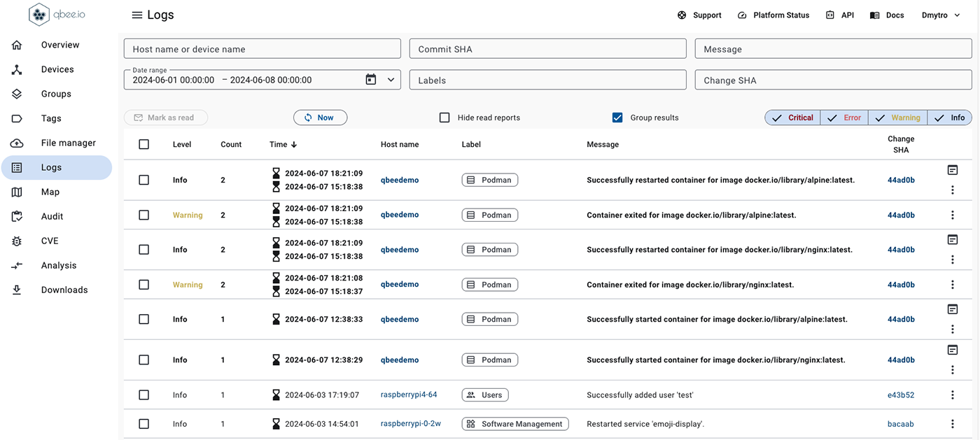Toggle the Error level filter
This screenshot has height=440, width=980.
pos(844,118)
